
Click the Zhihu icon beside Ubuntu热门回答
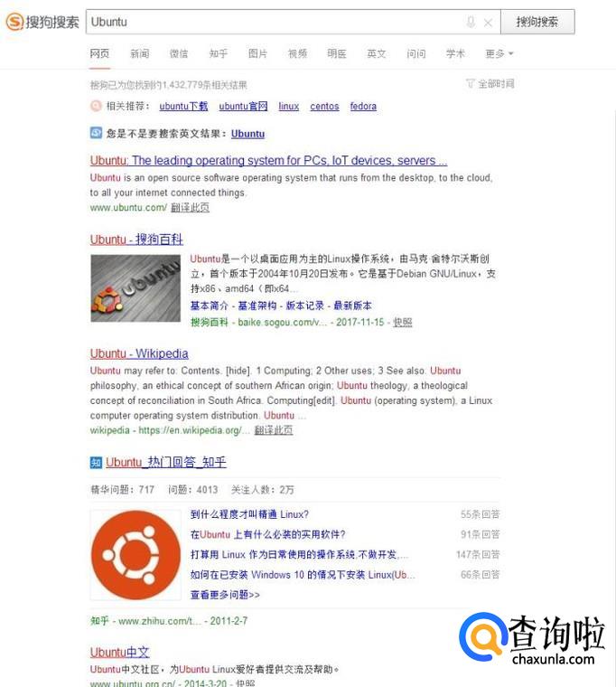(x=96, y=462)
